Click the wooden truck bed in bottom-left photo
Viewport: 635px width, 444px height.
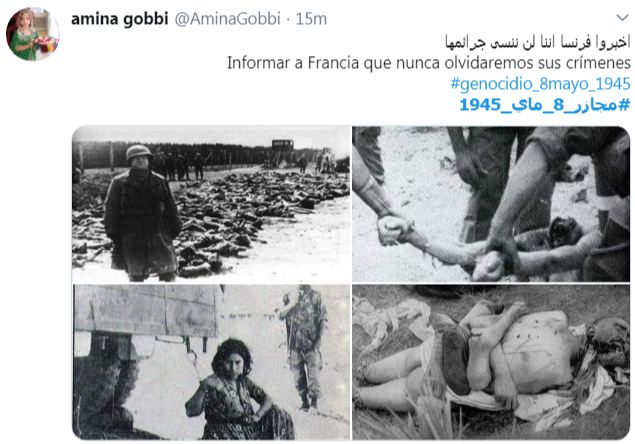[x=147, y=309]
